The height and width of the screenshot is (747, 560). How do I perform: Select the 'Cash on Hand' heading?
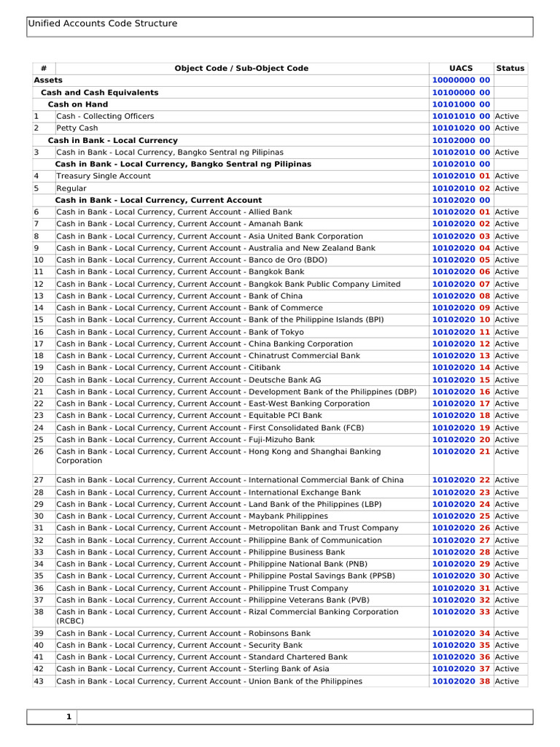point(78,104)
